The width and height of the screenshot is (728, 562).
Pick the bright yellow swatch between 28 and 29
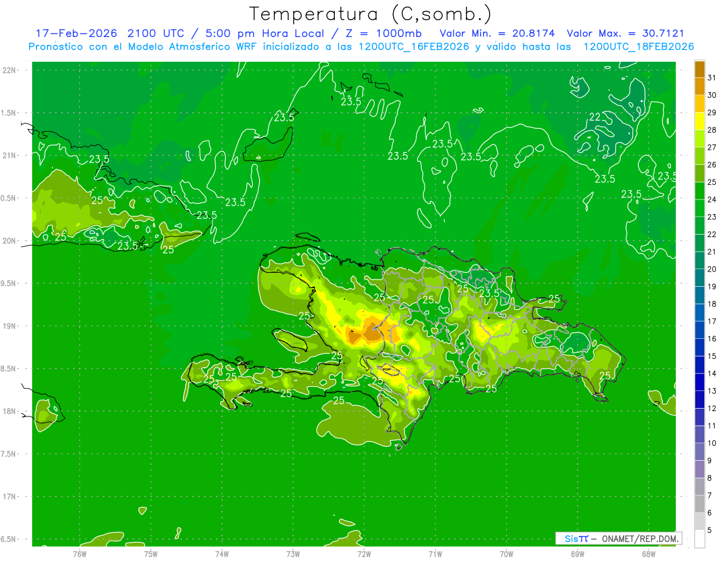[699, 122]
